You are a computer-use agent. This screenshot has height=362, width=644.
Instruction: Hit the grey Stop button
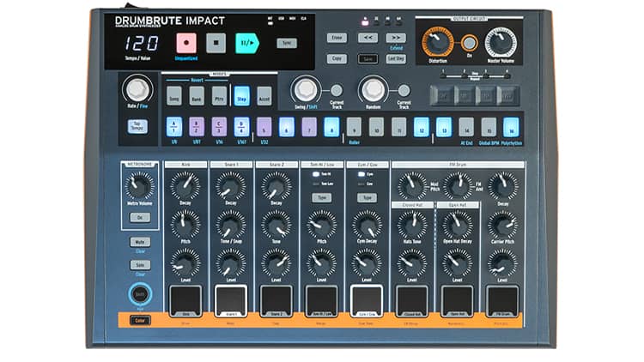pyautogui.click(x=216, y=43)
